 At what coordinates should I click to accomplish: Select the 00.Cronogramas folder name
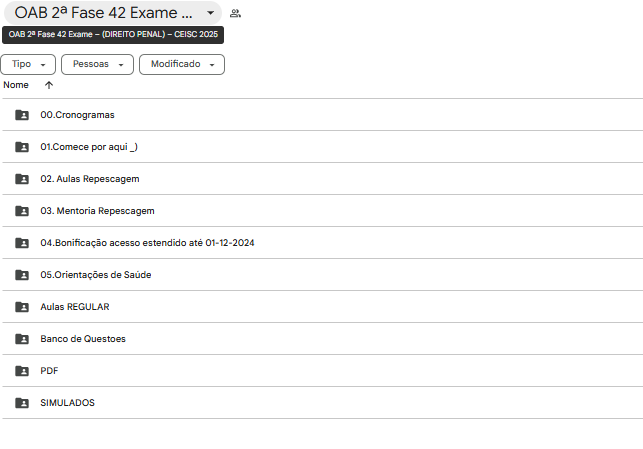77,115
